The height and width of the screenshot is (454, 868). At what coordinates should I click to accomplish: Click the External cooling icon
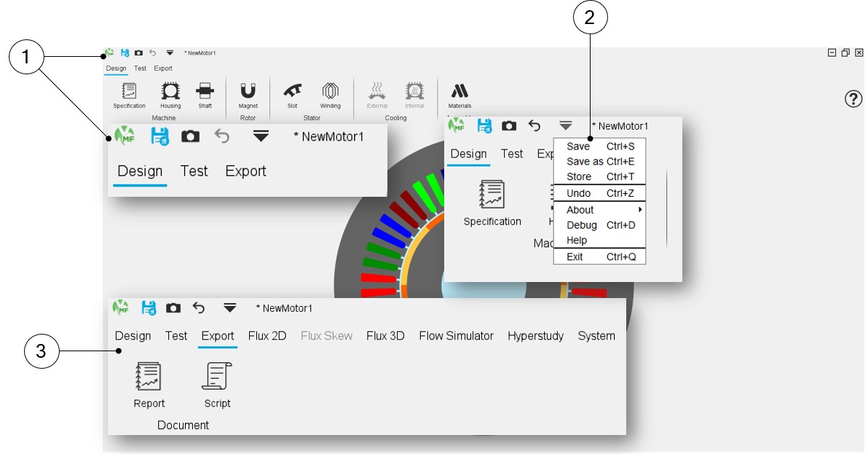click(x=377, y=91)
